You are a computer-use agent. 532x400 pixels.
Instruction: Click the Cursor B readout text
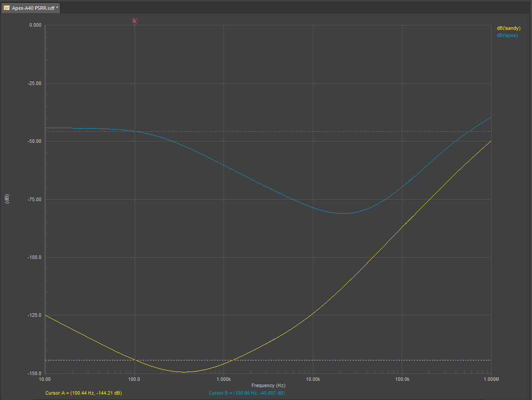247,393
